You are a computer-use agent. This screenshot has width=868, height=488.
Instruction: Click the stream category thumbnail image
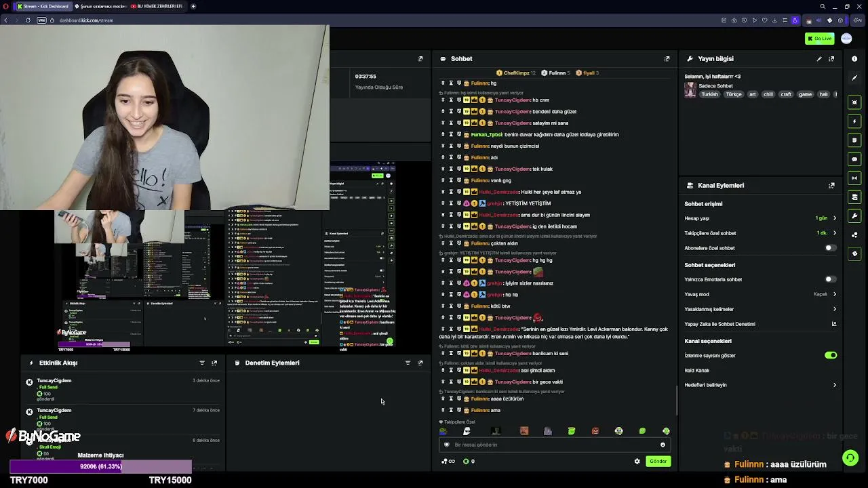[690, 89]
